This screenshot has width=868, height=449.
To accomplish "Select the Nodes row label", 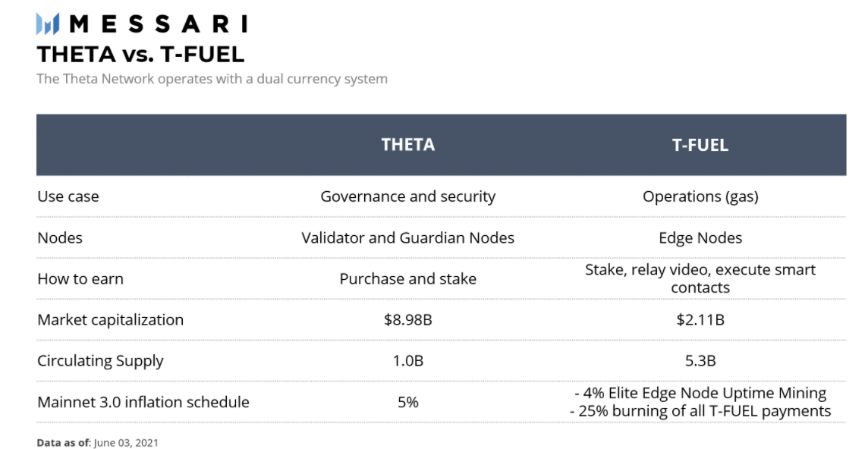I will [x=60, y=238].
